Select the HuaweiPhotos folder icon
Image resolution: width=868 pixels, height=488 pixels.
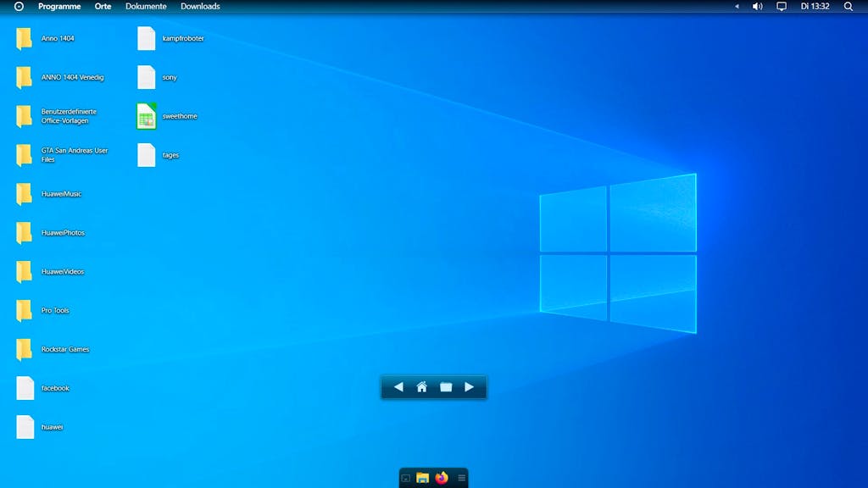pos(24,233)
